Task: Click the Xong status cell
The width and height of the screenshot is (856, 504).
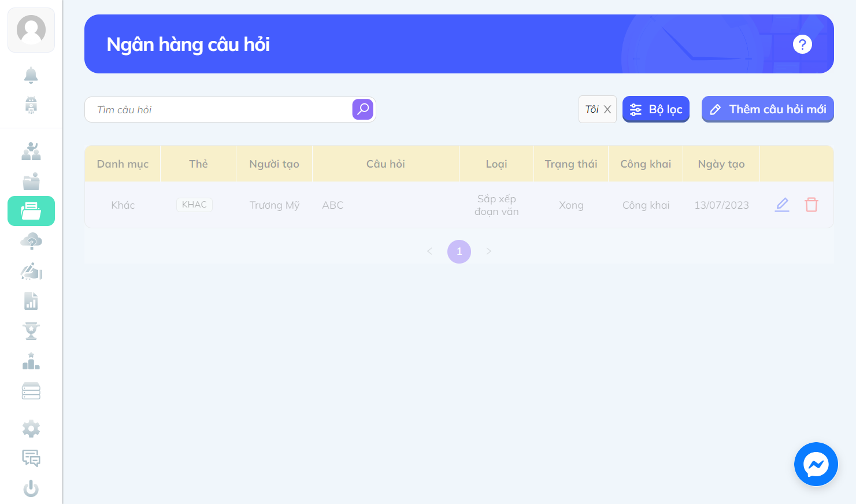Action: click(x=571, y=205)
